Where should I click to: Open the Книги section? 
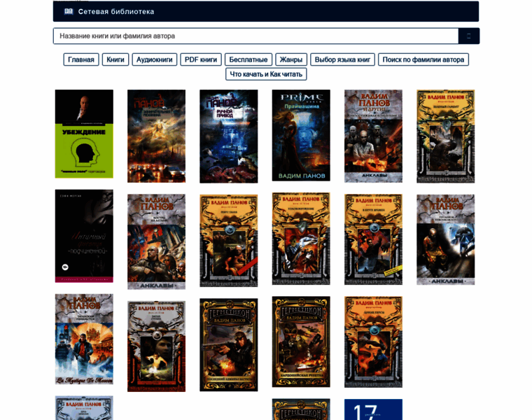(115, 59)
